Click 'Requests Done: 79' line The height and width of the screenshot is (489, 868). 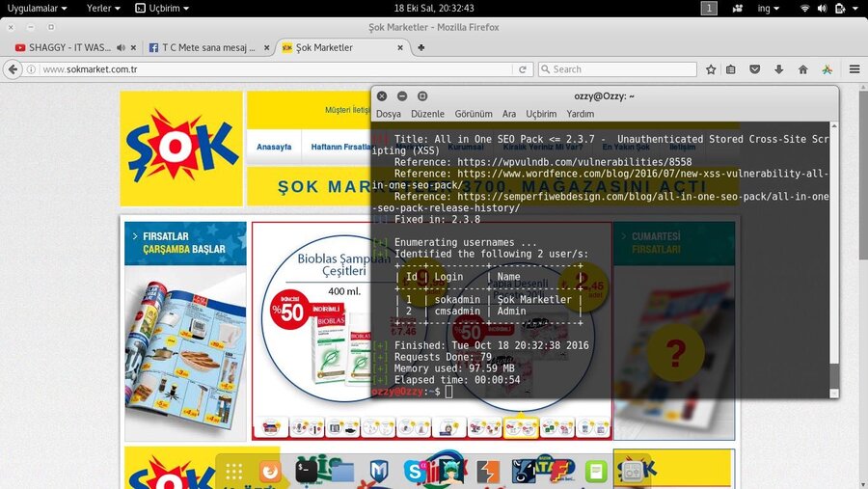tap(443, 357)
